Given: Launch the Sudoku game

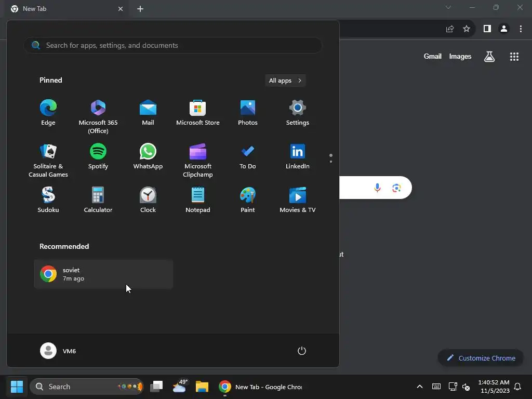Looking at the screenshot, I should click(x=48, y=200).
